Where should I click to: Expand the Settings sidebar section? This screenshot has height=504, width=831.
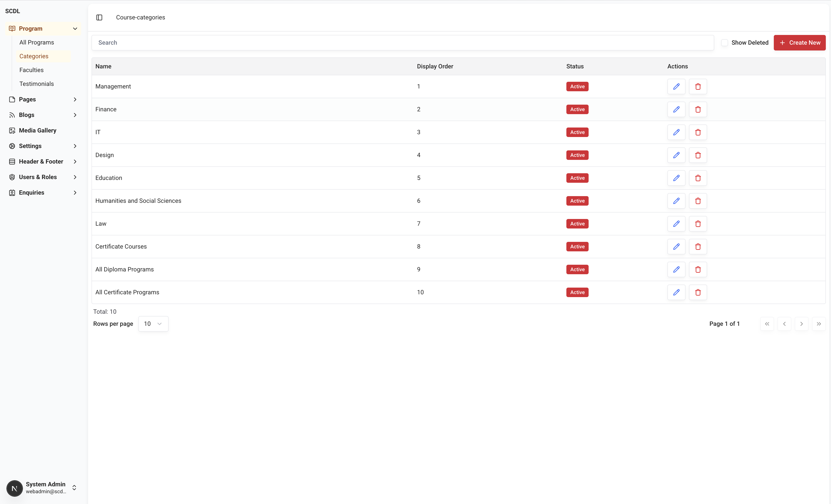point(43,146)
